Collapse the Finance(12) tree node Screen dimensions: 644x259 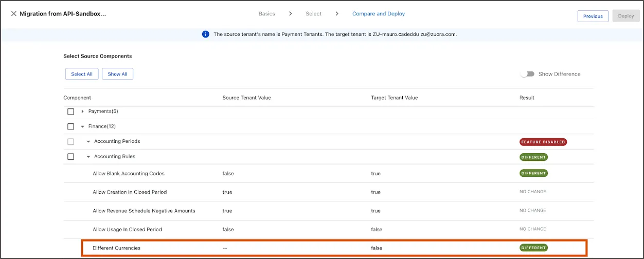point(83,126)
